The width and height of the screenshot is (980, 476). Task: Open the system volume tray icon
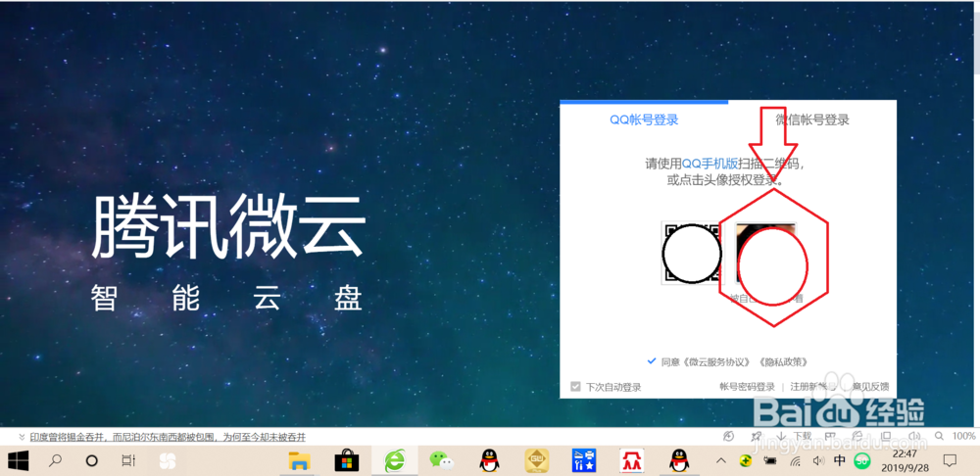click(817, 461)
